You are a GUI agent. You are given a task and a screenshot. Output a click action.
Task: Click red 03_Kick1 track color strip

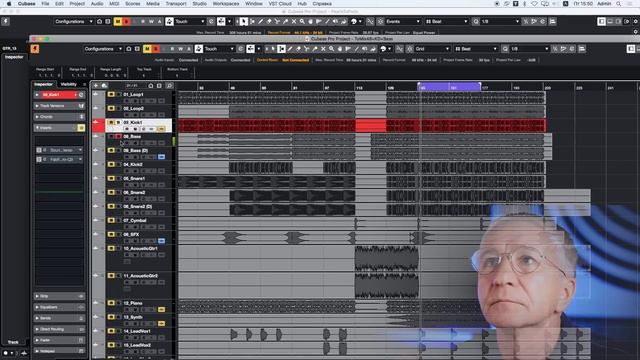point(98,125)
